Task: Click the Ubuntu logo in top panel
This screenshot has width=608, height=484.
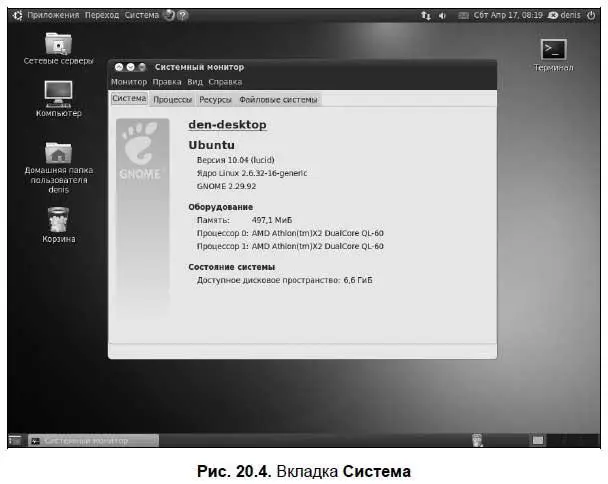Action: click(x=17, y=16)
